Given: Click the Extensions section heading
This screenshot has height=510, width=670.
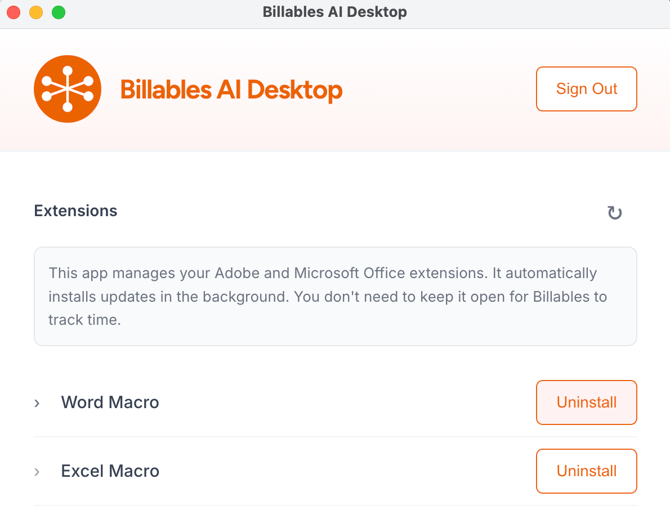Looking at the screenshot, I should click(76, 211).
